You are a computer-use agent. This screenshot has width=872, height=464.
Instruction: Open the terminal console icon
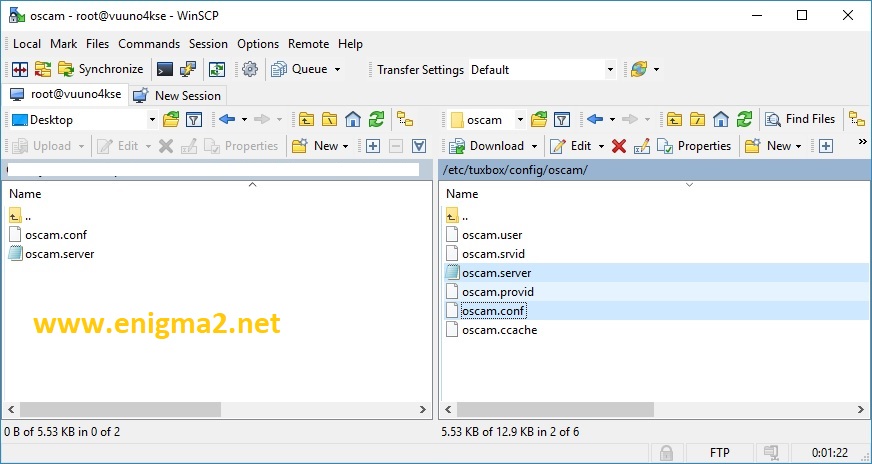pos(165,70)
